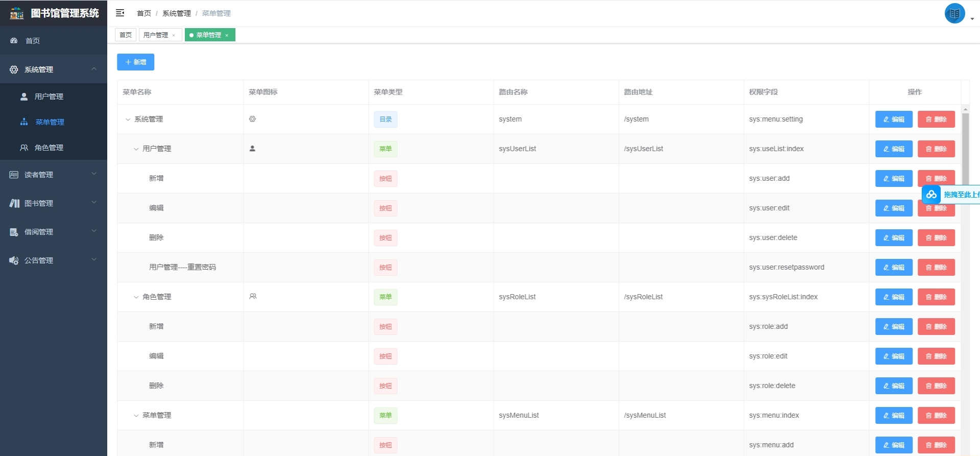The image size is (980, 456).
Task: Close the 菜单管理 tab
Action: [227, 35]
